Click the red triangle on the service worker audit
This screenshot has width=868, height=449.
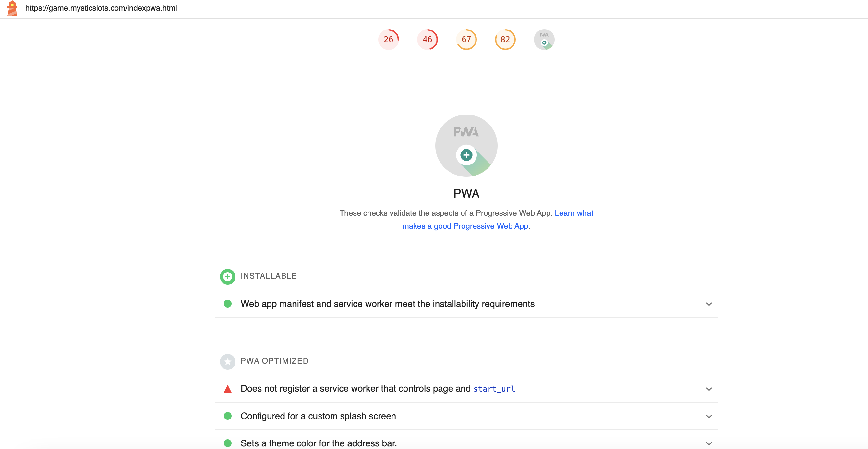coord(228,389)
